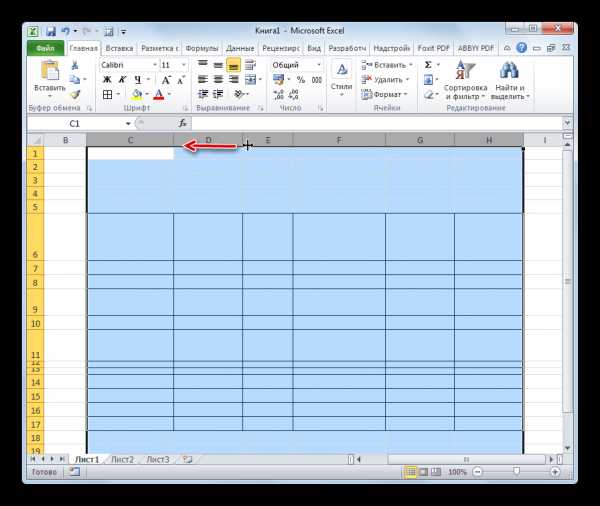Click the Cut scissors icon
Screen dimensions: 600x506
pos(75,65)
